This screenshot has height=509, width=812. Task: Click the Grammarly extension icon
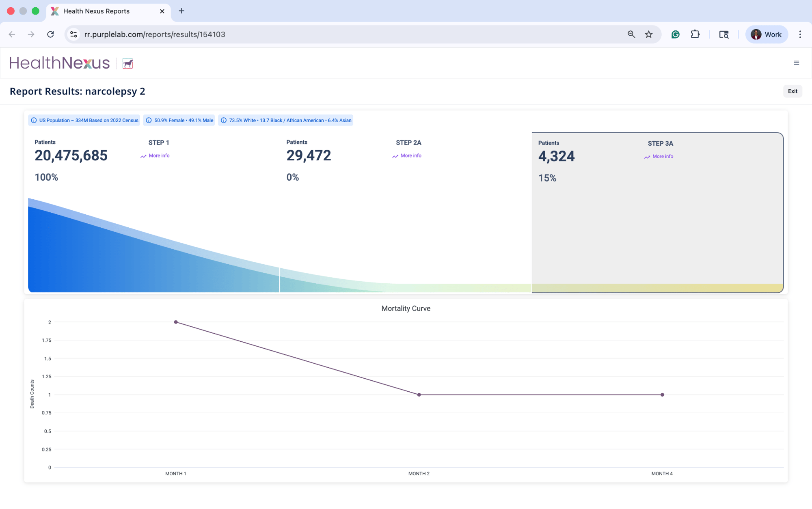pyautogui.click(x=676, y=35)
